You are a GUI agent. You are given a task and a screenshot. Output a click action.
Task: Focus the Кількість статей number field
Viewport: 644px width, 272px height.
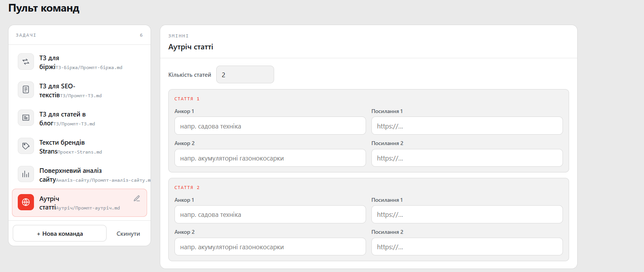tap(245, 74)
